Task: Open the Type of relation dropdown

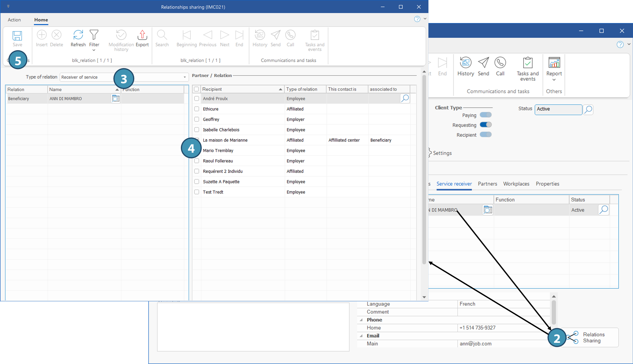Action: point(185,77)
